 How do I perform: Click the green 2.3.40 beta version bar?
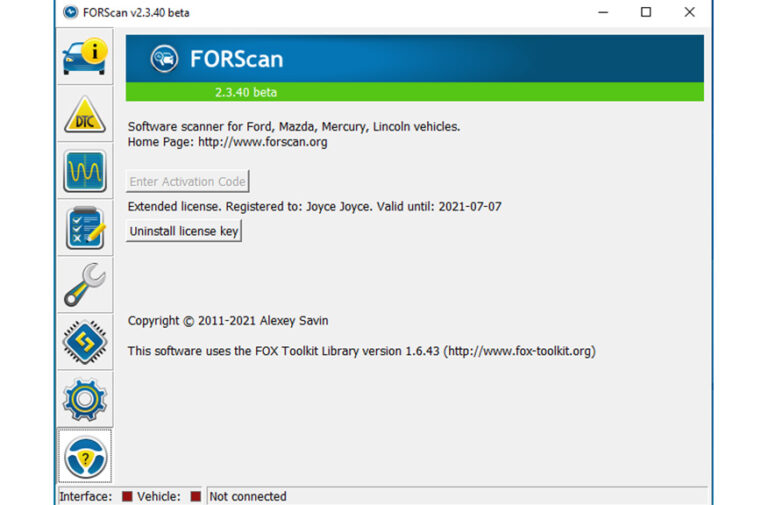click(x=414, y=92)
